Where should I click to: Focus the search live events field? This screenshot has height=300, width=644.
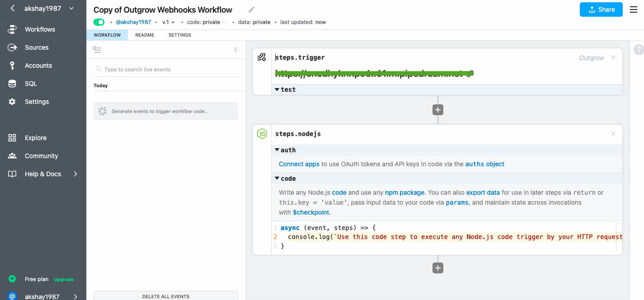(x=166, y=70)
